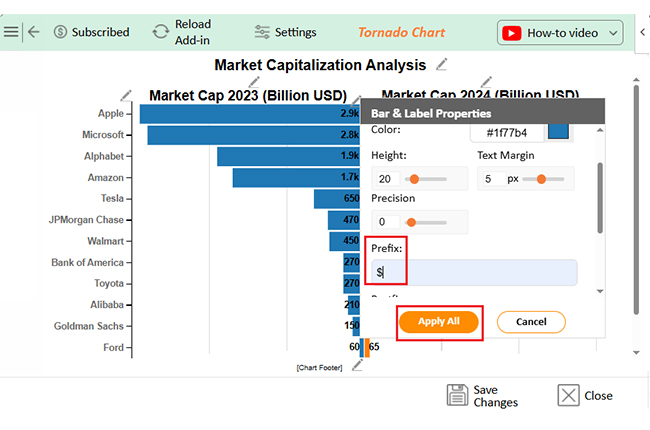Click the color hex field #1f77b4

tap(507, 133)
